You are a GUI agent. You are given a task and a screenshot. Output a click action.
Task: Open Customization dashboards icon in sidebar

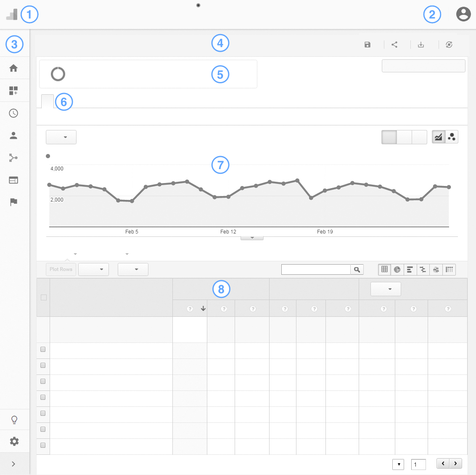click(x=13, y=90)
